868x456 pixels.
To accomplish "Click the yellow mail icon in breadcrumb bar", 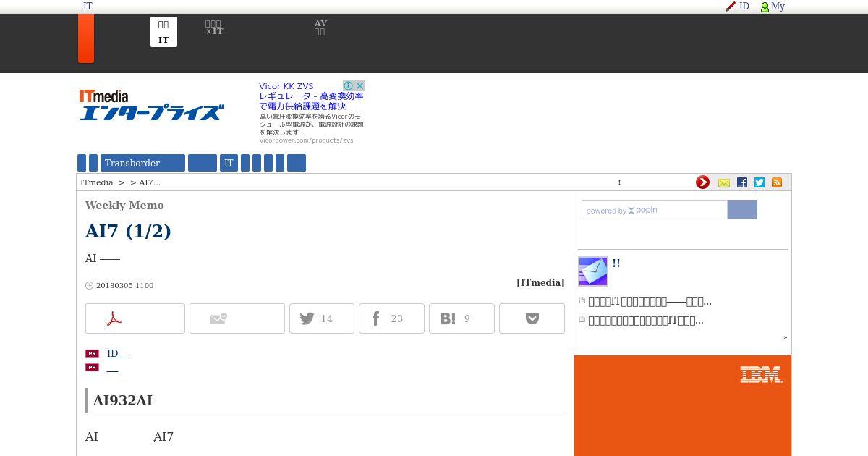I will tap(724, 182).
